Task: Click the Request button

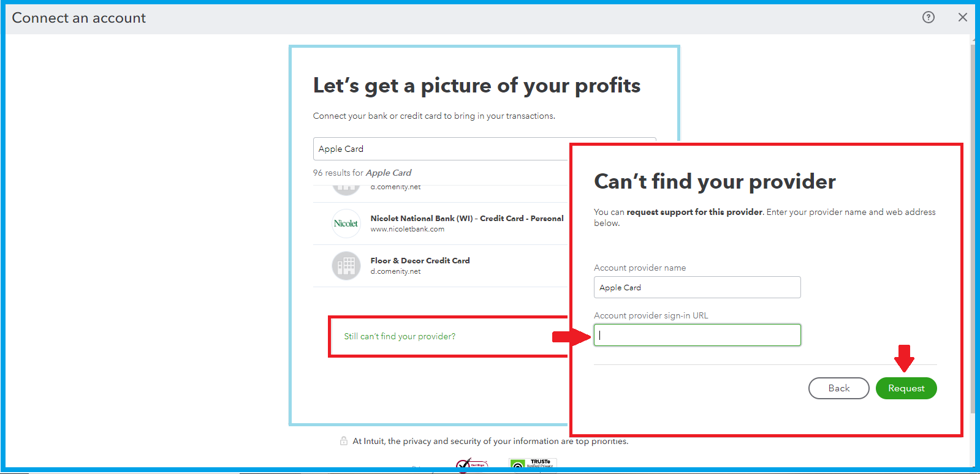Action: click(x=906, y=388)
